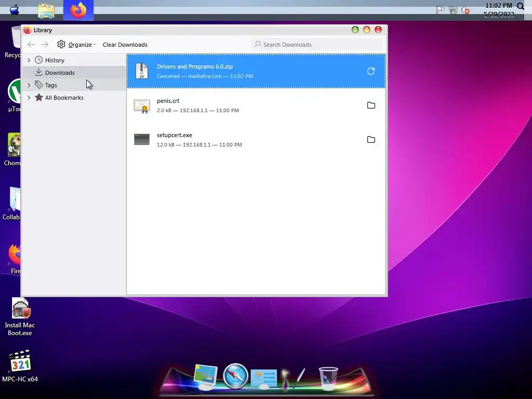Open the Safari compass dock icon
532x399 pixels.
pos(235,376)
